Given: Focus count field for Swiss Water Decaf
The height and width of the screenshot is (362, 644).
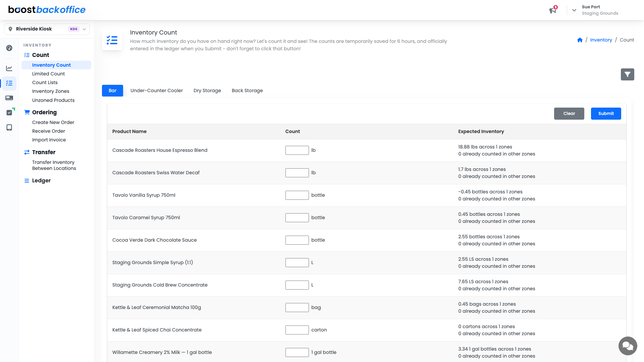Looking at the screenshot, I should [297, 173].
